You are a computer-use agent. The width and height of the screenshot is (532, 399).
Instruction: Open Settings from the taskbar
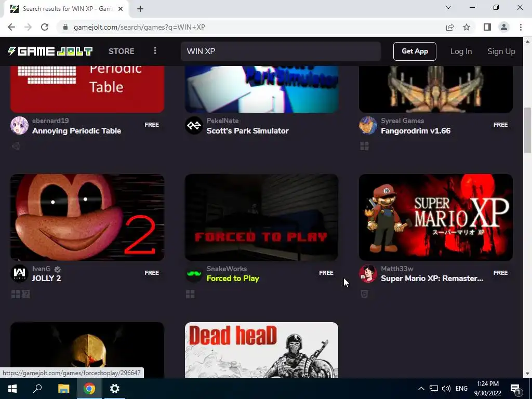click(x=115, y=389)
